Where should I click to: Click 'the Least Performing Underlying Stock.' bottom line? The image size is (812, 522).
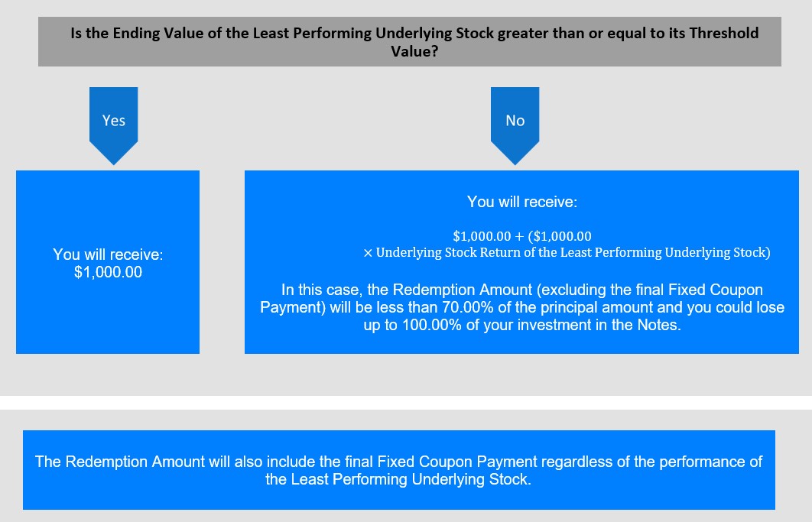click(x=398, y=479)
